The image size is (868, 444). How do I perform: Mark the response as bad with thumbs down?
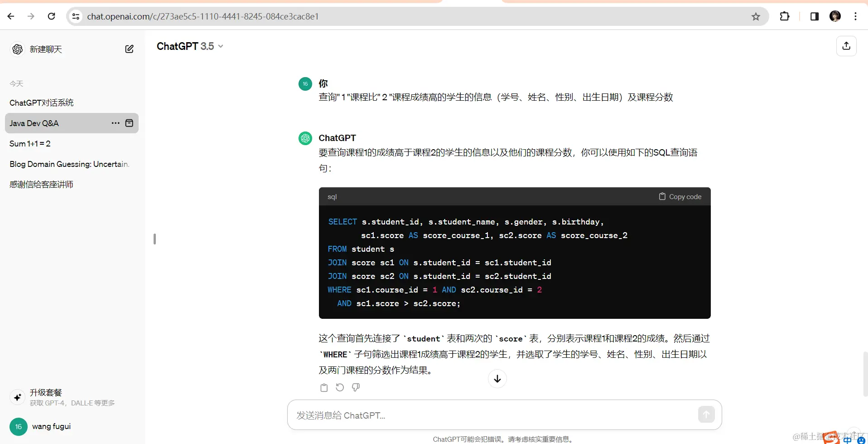click(x=356, y=387)
